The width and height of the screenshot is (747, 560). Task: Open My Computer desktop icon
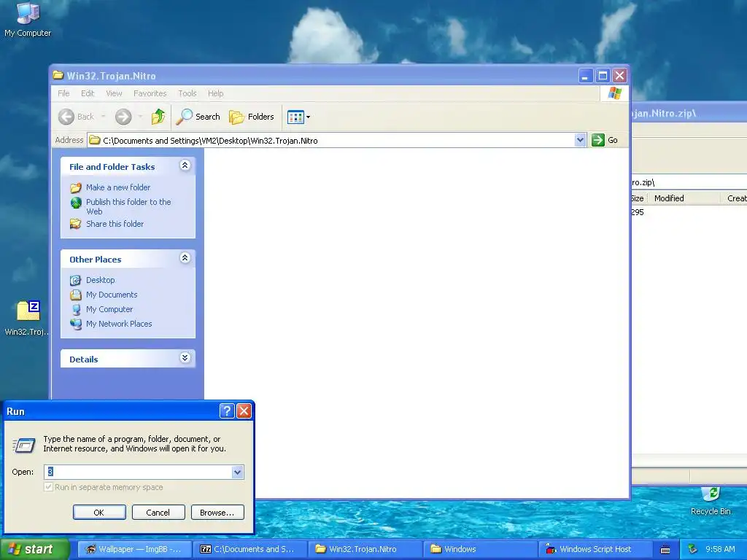28,19
